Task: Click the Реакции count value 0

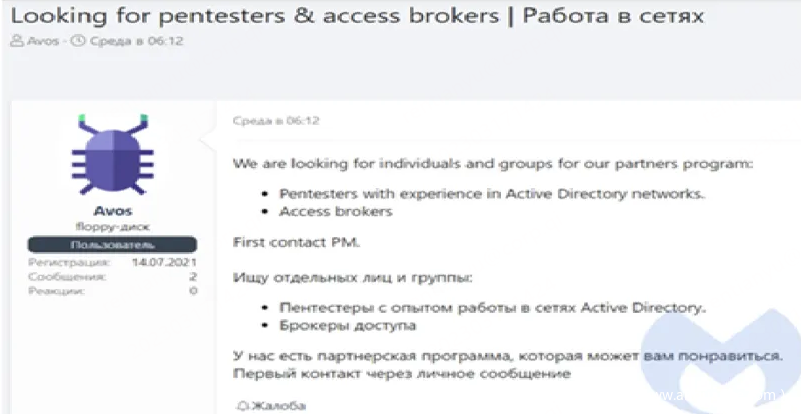Action: tap(193, 291)
